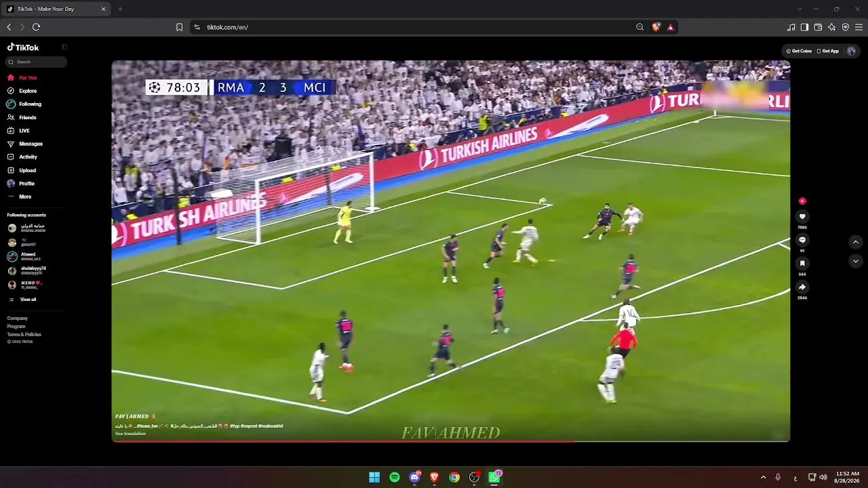View site information next to the URL
The height and width of the screenshot is (488, 868).
(x=197, y=27)
